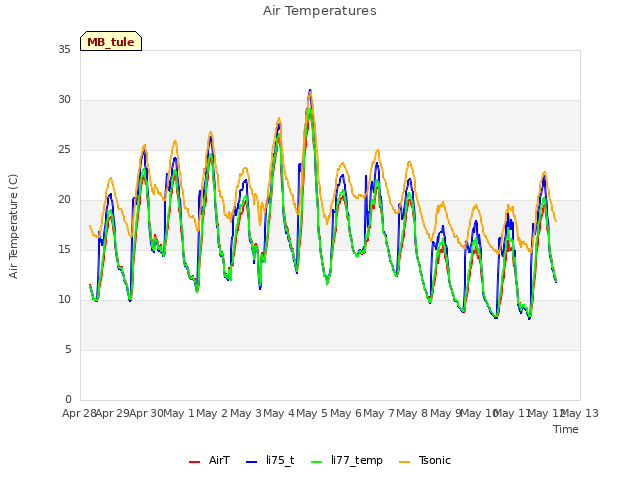Viewport: 640px width, 480px height.
Task: Toggle the li77_temp legend entry
Action: tap(347, 461)
